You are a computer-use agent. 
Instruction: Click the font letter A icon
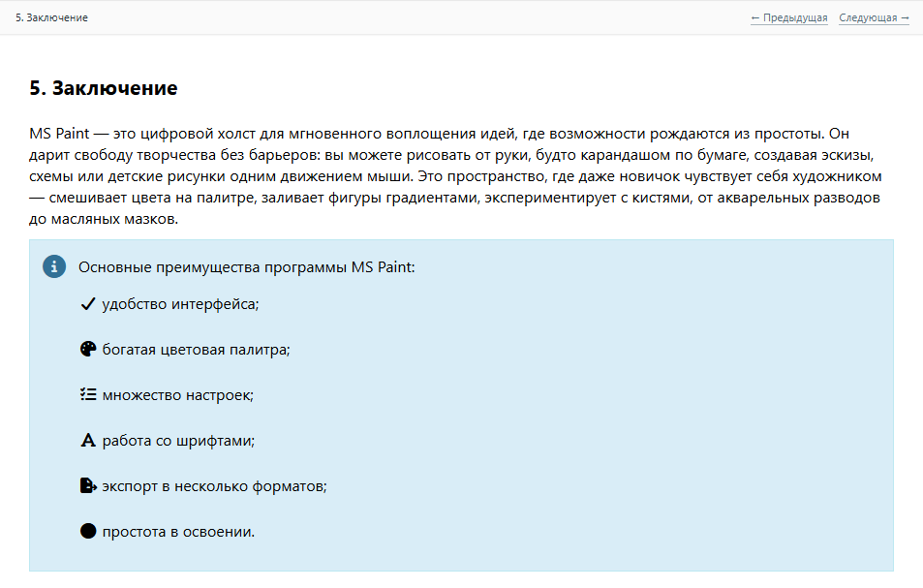87,441
